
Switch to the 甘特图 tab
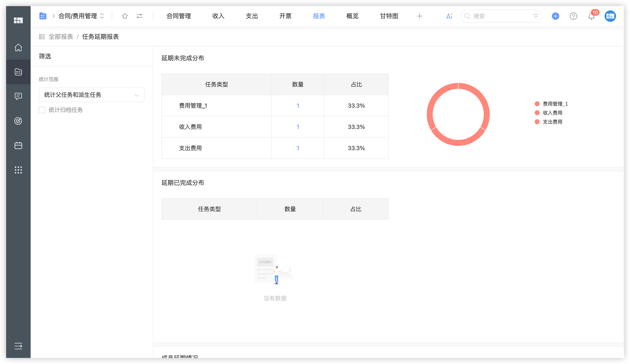tap(389, 16)
